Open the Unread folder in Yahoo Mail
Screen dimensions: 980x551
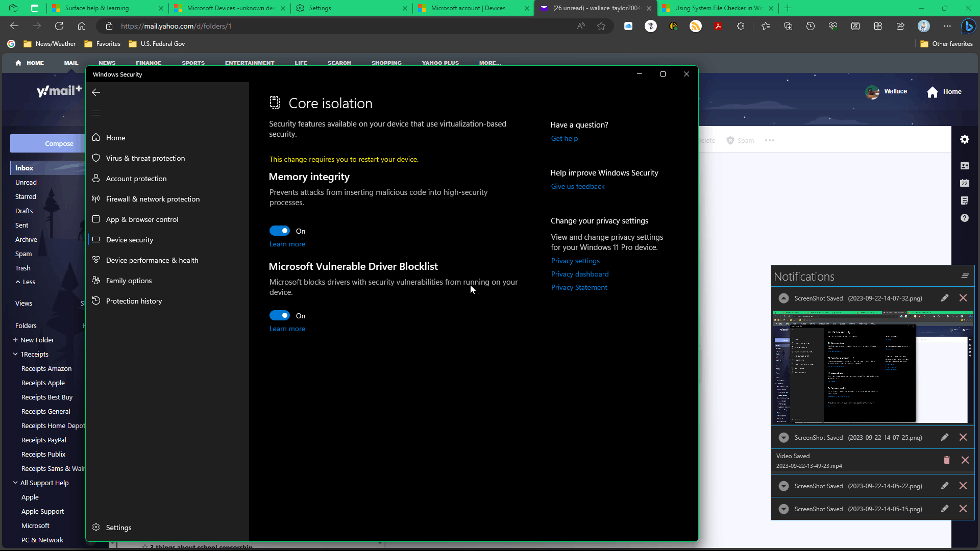26,182
